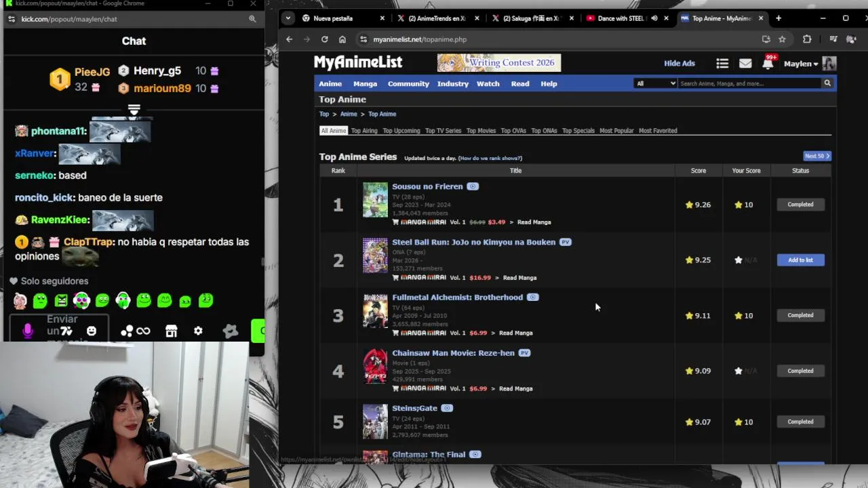868x488 pixels.
Task: Expand the Maylen account dropdown
Action: (x=801, y=64)
